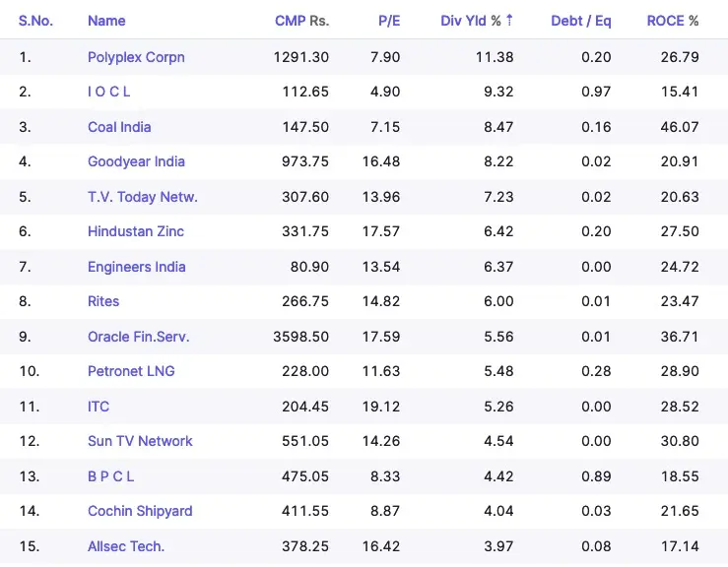The width and height of the screenshot is (728, 567).
Task: Open the Polyplex Corpn stock link
Action: [x=136, y=57]
